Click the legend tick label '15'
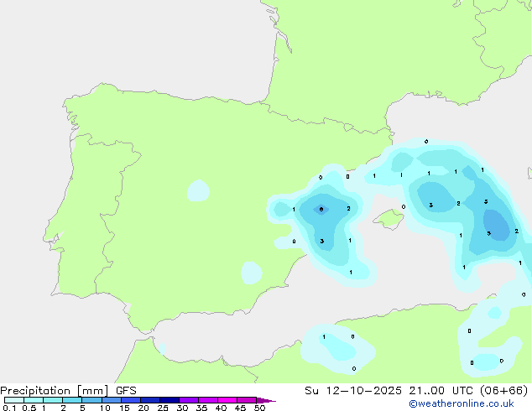 point(124,408)
